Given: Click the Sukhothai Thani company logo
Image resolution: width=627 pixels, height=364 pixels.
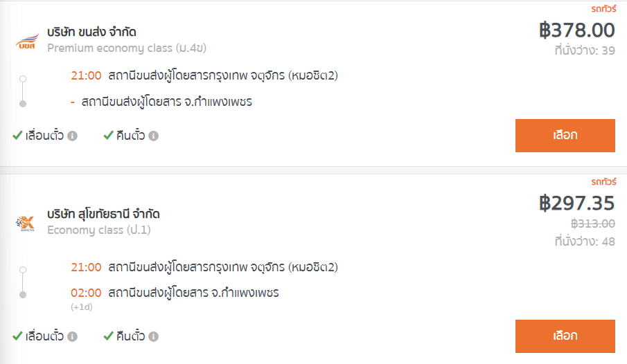Looking at the screenshot, I should (x=25, y=224).
